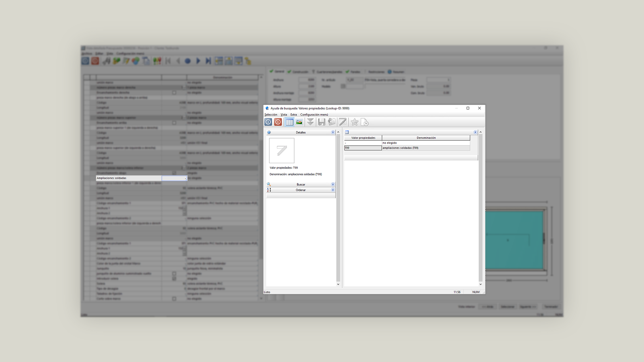Screen dimensions: 644x362
Task: Open the Ampliaciones soldadas value dropdown field
Action: 174,178
